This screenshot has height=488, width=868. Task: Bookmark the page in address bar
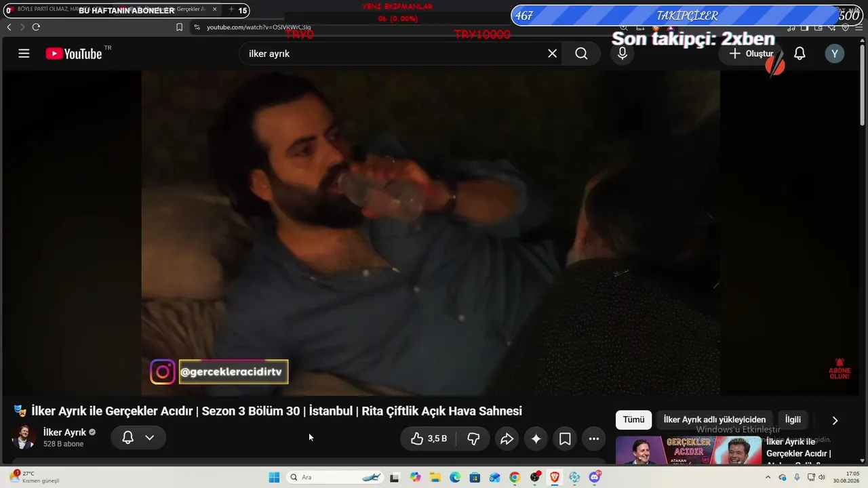179,27
